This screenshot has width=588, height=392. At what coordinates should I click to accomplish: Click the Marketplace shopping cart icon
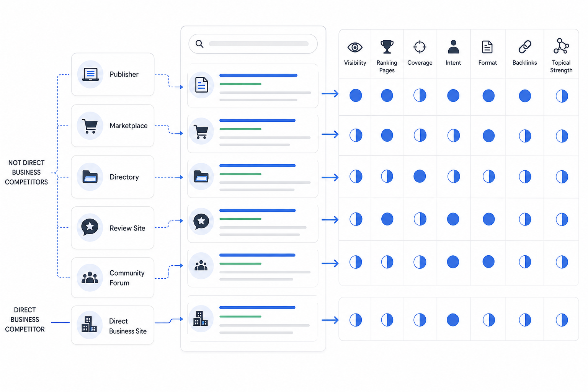click(90, 126)
